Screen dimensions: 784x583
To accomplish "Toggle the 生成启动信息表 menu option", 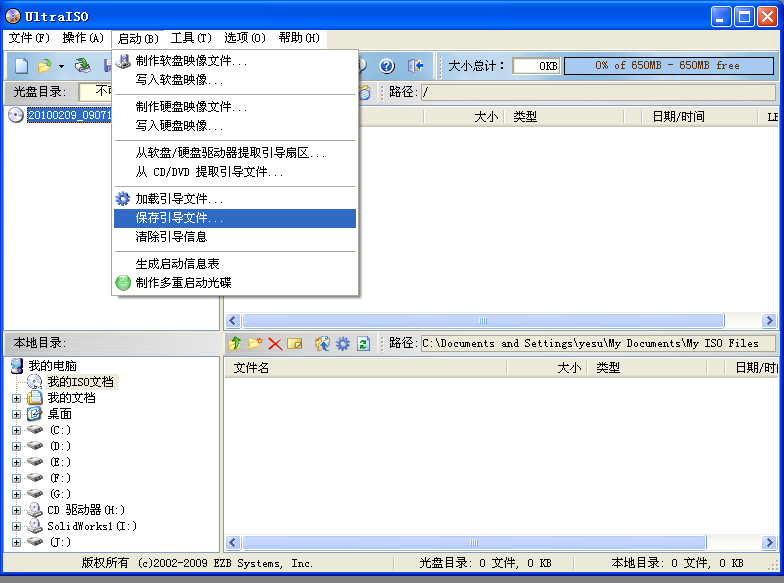I will coord(235,264).
